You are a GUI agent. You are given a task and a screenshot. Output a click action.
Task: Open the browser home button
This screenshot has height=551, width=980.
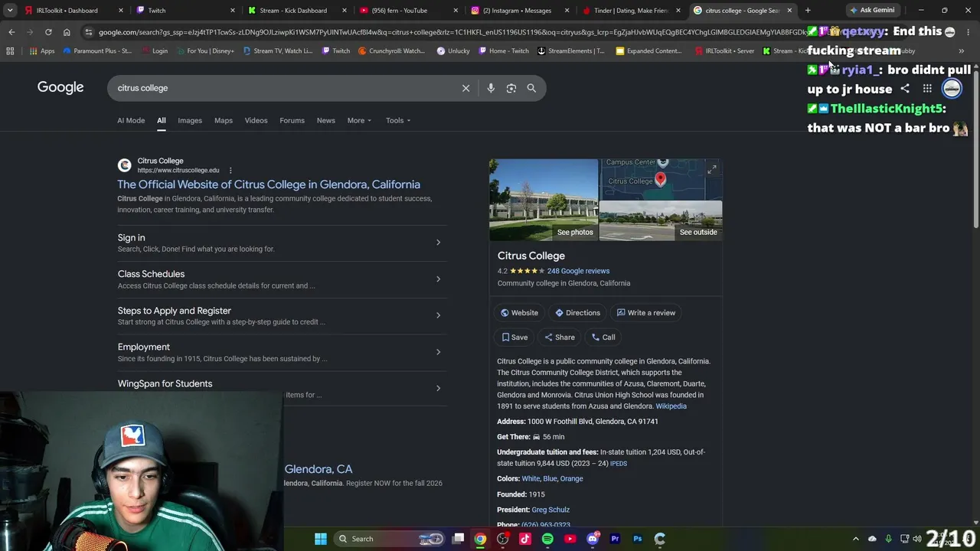click(x=67, y=32)
